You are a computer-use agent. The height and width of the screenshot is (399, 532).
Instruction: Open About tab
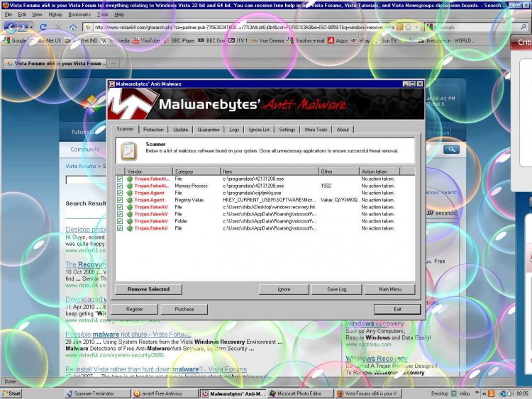pyautogui.click(x=343, y=130)
